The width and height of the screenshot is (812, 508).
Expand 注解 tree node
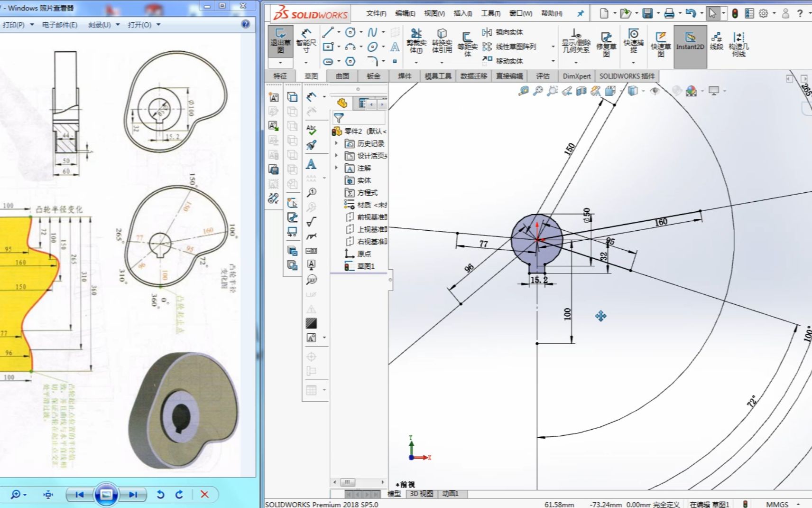tap(337, 168)
